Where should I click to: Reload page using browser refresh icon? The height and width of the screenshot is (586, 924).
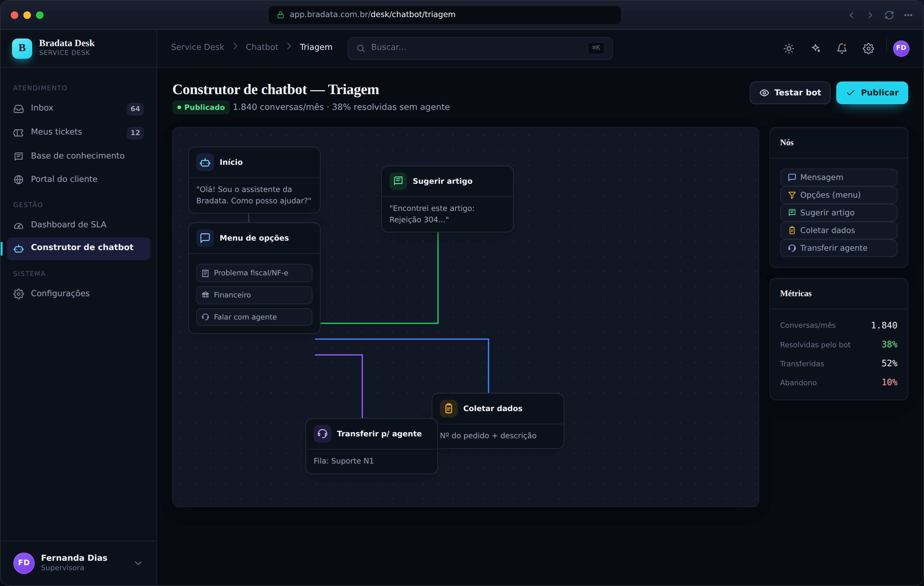(889, 15)
